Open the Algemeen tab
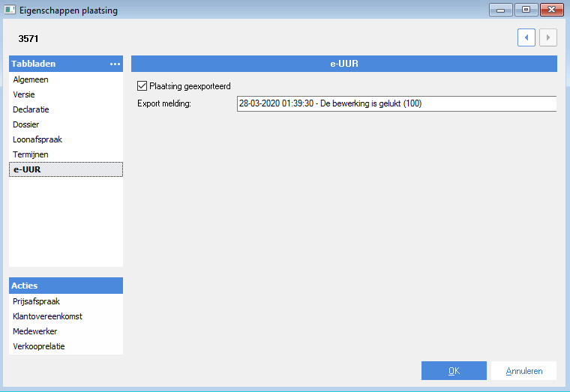This screenshot has width=570, height=392. 66,79
